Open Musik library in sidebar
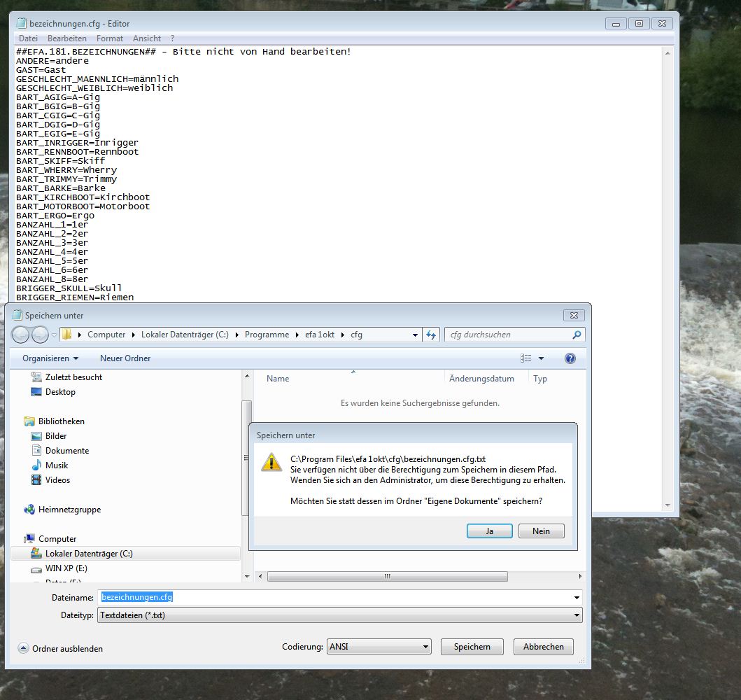Image resolution: width=741 pixels, height=700 pixels. coord(57,465)
